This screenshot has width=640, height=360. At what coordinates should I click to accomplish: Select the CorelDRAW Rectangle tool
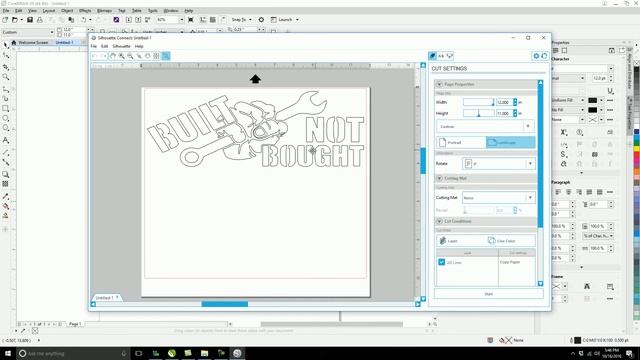coord(6,109)
